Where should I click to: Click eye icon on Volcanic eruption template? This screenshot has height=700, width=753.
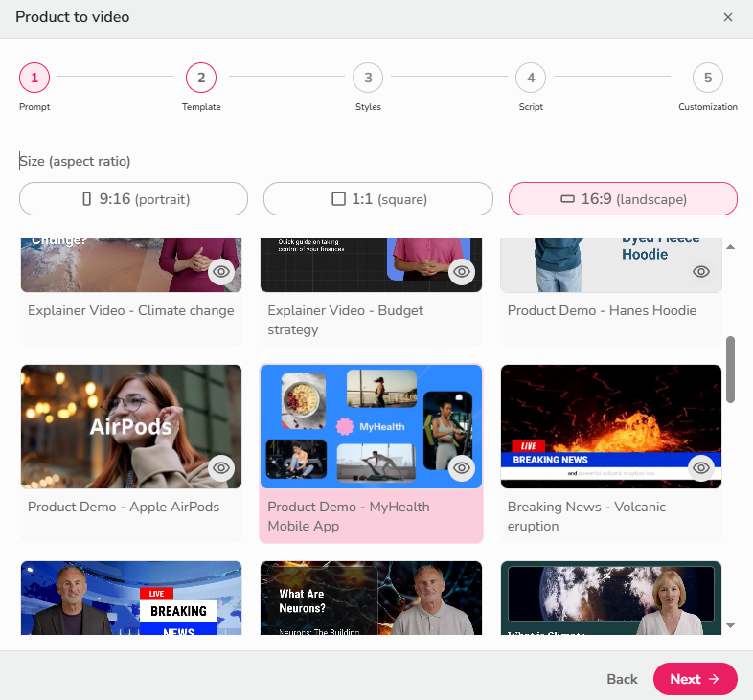click(x=701, y=467)
